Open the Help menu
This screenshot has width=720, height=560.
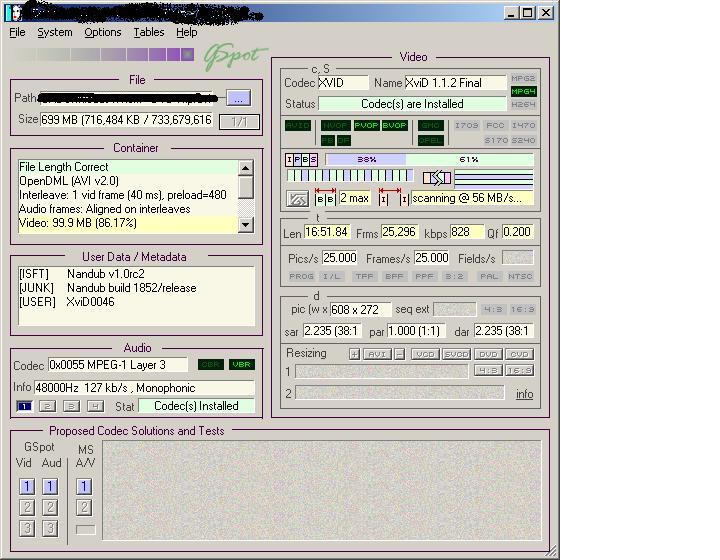pos(186,32)
